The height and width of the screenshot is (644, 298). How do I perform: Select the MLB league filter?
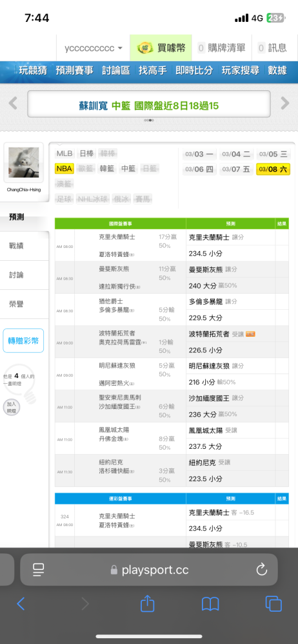pyautogui.click(x=65, y=154)
